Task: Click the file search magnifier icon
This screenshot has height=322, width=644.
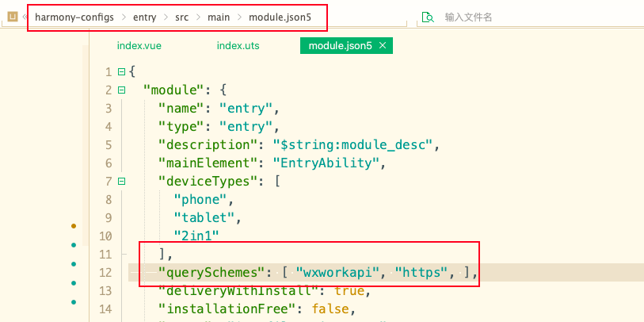Action: click(x=429, y=17)
